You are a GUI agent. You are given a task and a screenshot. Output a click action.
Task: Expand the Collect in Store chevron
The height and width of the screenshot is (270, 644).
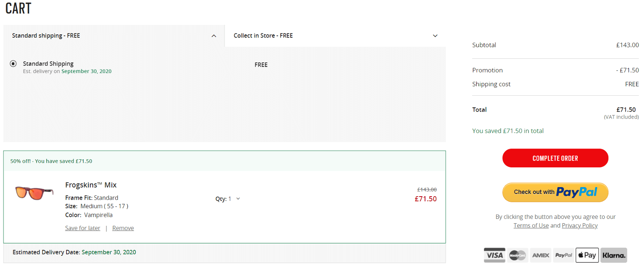[435, 36]
